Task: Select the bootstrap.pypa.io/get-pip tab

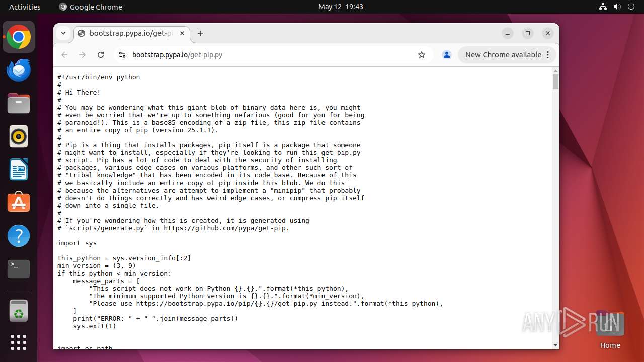Action: click(131, 33)
